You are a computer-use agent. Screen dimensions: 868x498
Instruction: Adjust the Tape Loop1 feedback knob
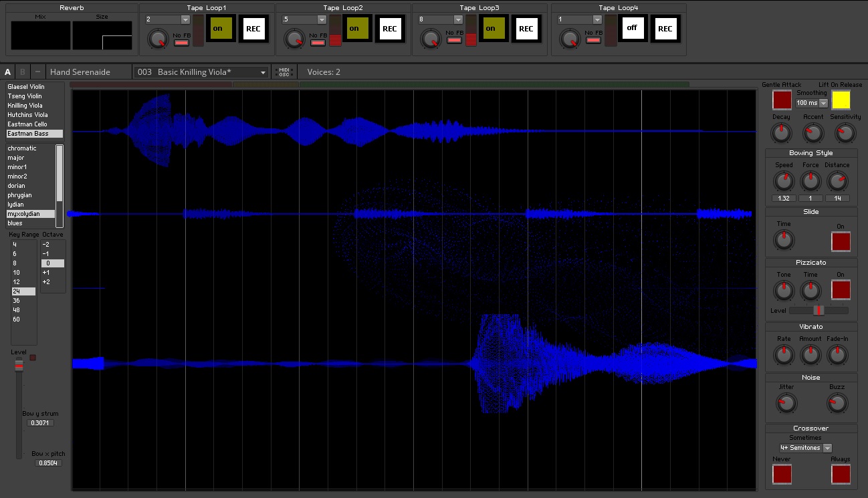coord(158,39)
